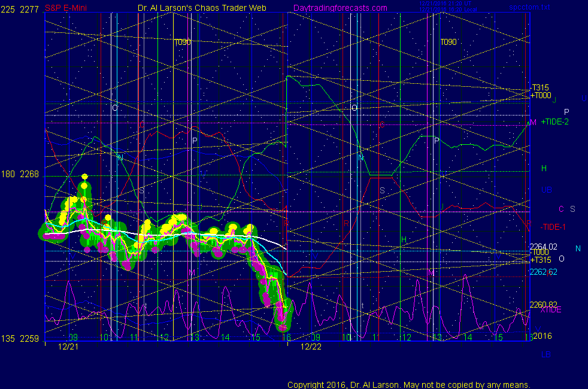Click the Dr. Al Larson's Chaos Trader Web heading
The image size is (588, 389).
(202, 8)
